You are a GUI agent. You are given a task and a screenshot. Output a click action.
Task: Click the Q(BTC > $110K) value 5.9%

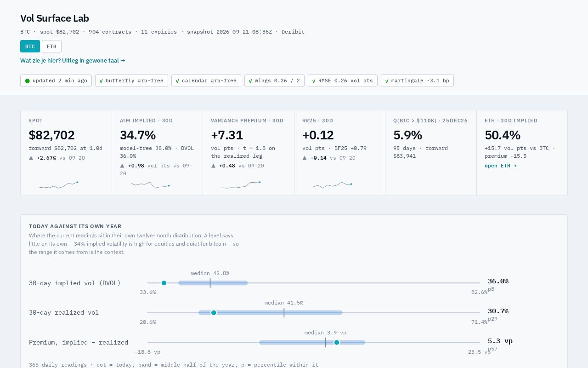(x=407, y=135)
